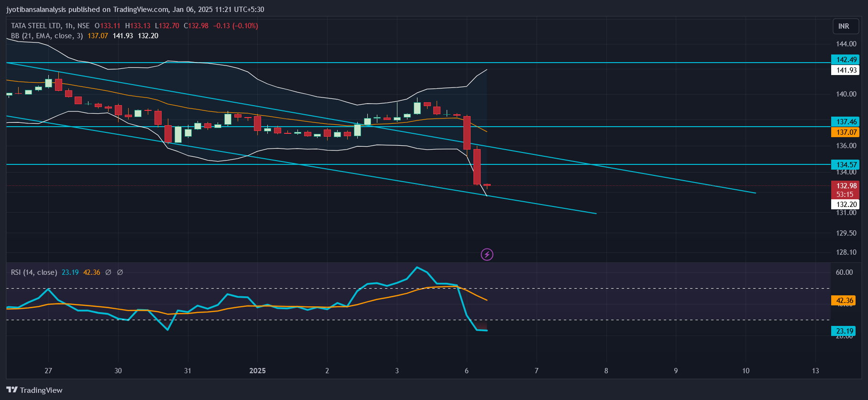Click date 13 on the time axis
The width and height of the screenshot is (868, 400).
[x=815, y=371]
